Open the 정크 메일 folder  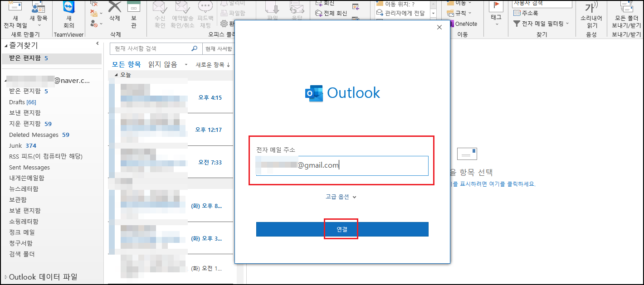pyautogui.click(x=22, y=232)
